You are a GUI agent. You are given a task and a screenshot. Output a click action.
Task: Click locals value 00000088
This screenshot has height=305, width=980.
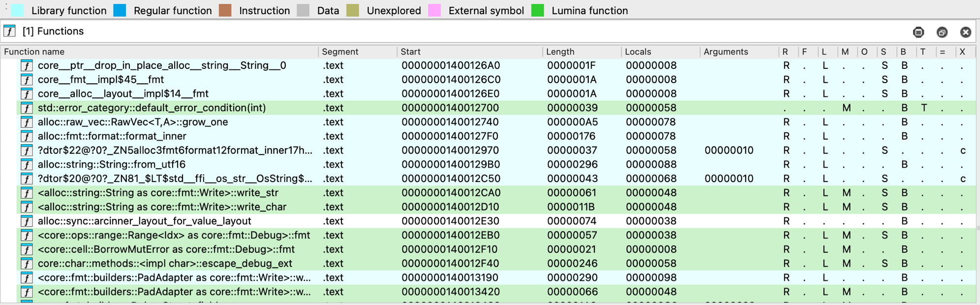[651, 165]
